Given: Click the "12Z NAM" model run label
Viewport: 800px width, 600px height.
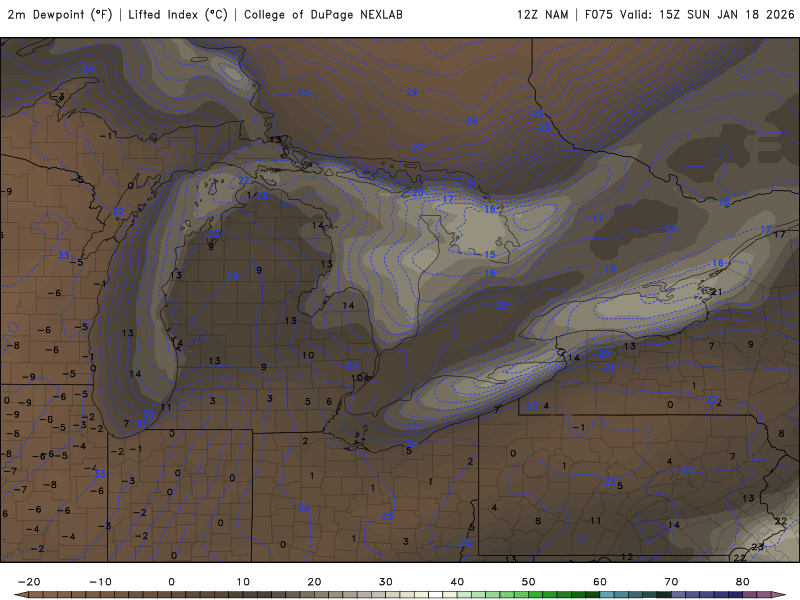Looking at the screenshot, I should [x=542, y=15].
